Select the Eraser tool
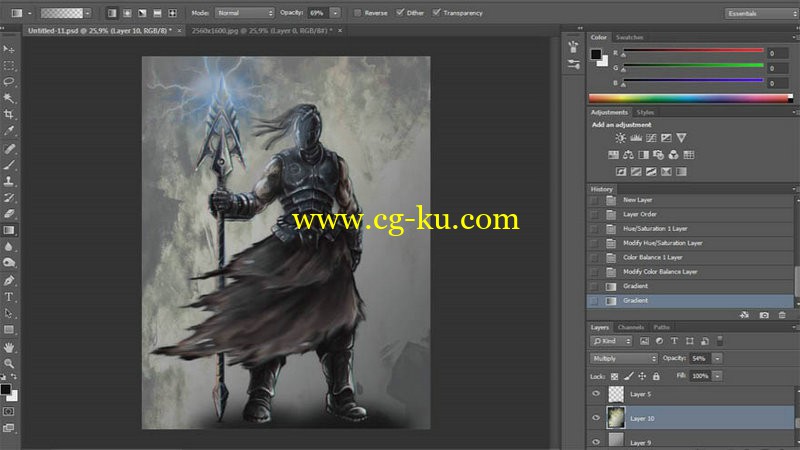Viewport: 800px width, 450px height. [x=9, y=214]
